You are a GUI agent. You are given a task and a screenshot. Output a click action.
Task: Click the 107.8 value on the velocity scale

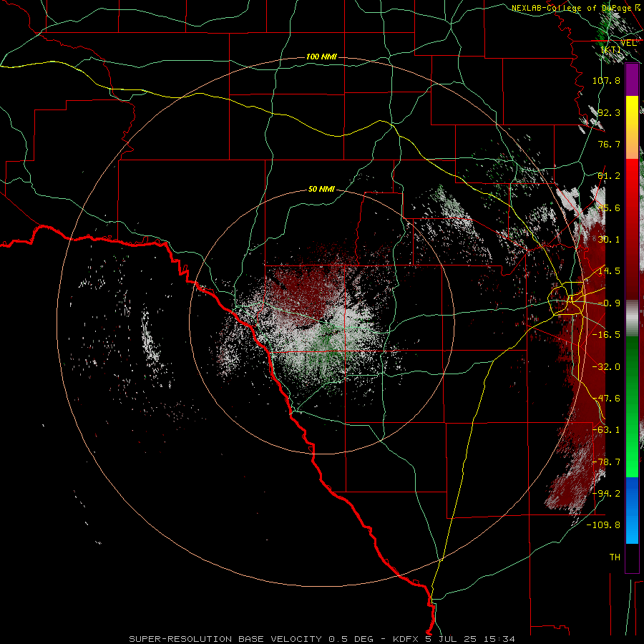point(606,80)
